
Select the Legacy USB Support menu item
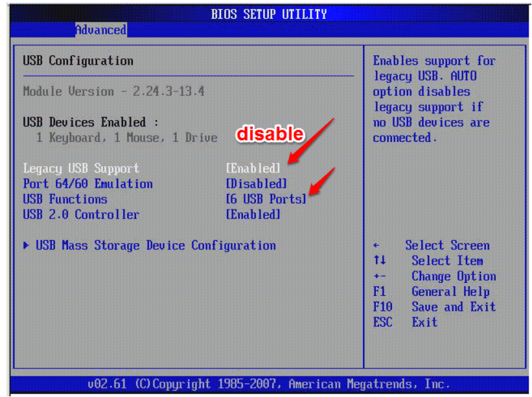[81, 169]
